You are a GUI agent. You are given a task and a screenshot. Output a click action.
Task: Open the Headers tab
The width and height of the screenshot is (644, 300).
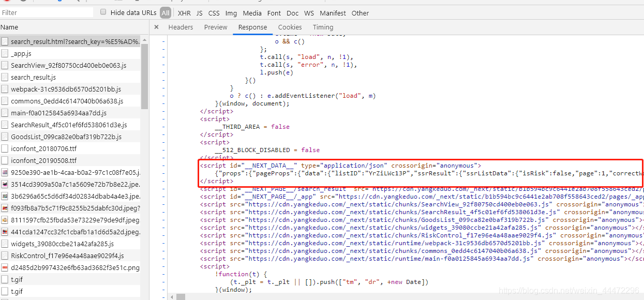(181, 27)
